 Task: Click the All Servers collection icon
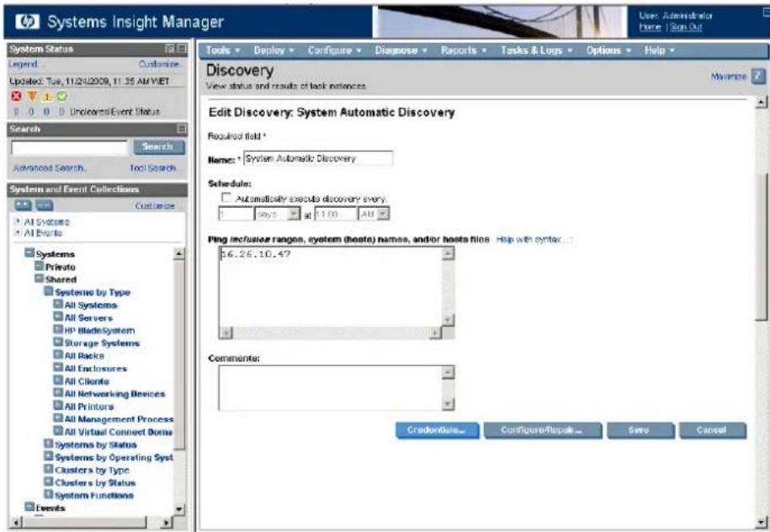coord(58,317)
